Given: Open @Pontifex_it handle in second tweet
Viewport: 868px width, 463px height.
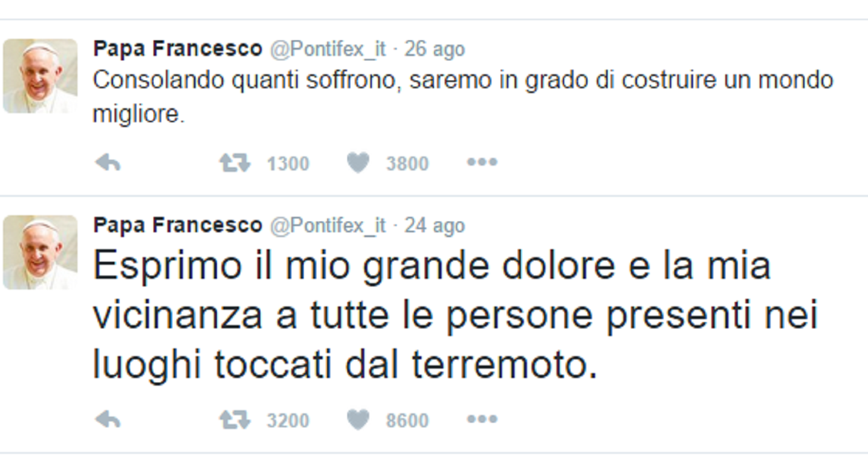Looking at the screenshot, I should pos(328,226).
